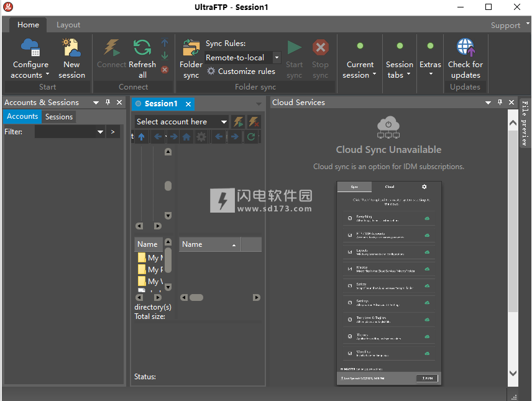Open Accounts & Sessions panel options arrow

tap(96, 103)
